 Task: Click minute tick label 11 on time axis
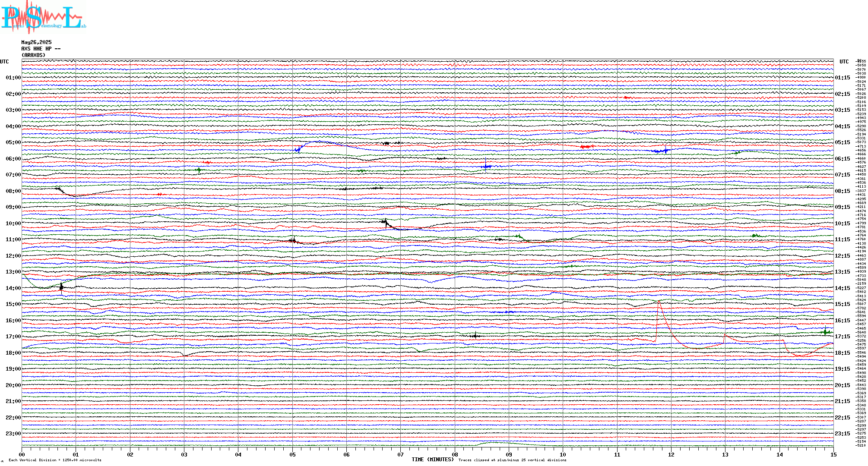[617, 454]
